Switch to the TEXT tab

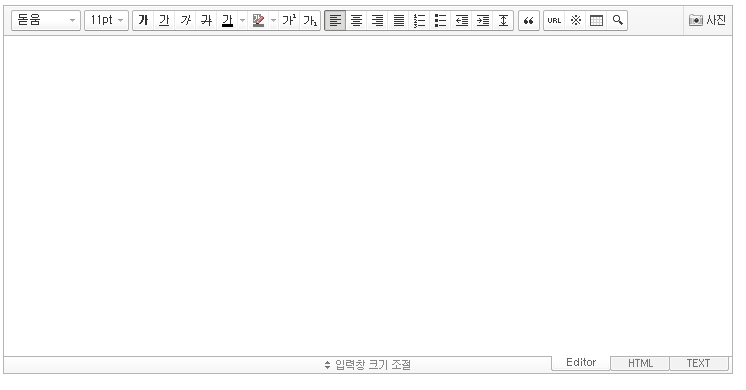pyautogui.click(x=698, y=363)
